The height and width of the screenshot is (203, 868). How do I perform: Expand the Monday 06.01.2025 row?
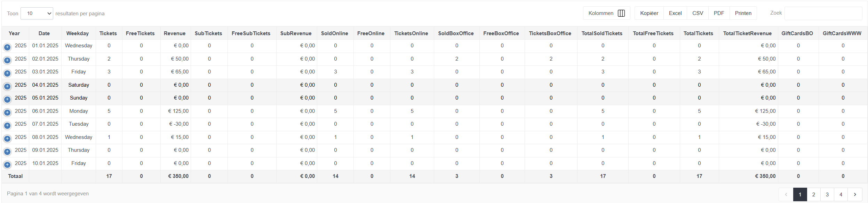point(7,112)
